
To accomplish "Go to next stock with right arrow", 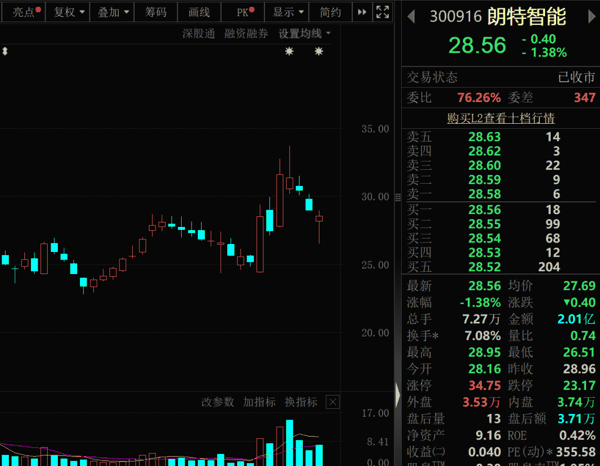I will coord(592,16).
